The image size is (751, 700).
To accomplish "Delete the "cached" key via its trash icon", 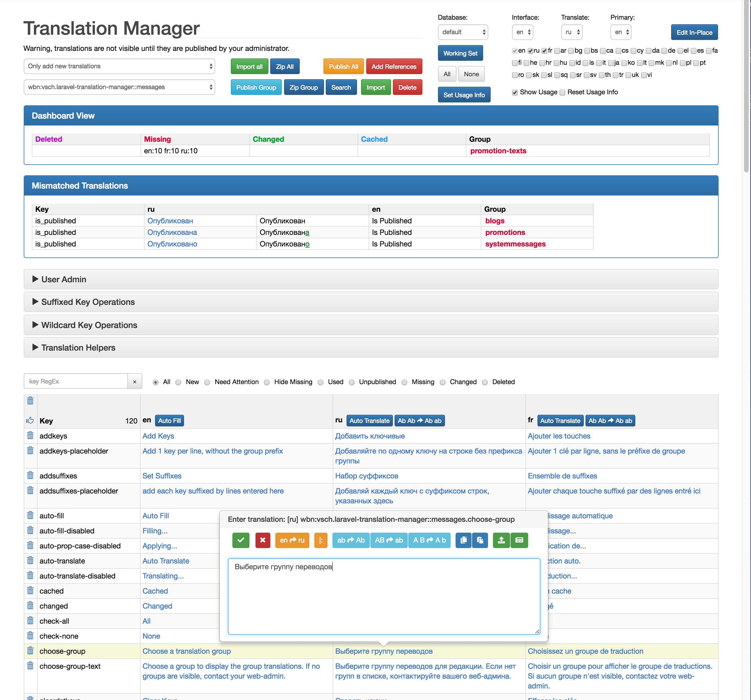I will tap(30, 590).
